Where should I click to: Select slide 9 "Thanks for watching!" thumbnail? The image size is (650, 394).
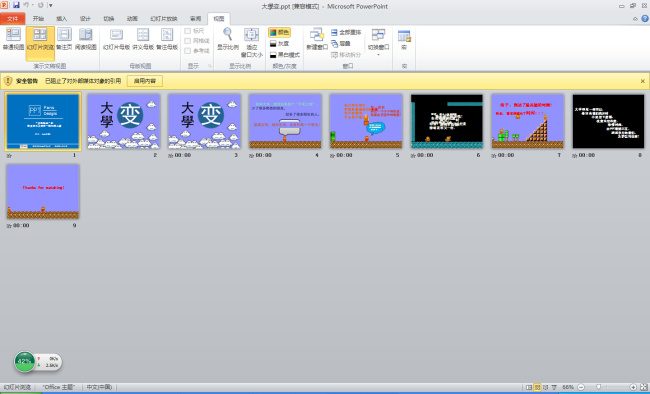43,192
